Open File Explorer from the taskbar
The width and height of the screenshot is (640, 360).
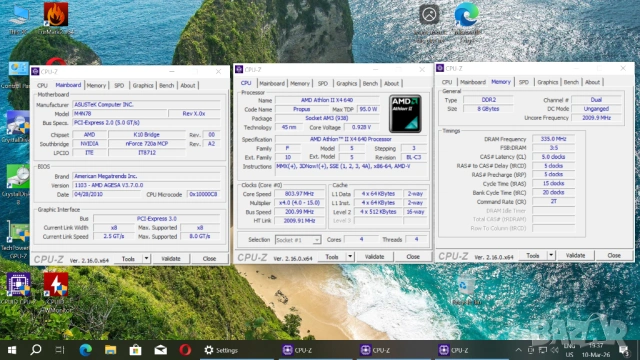[x=111, y=350]
